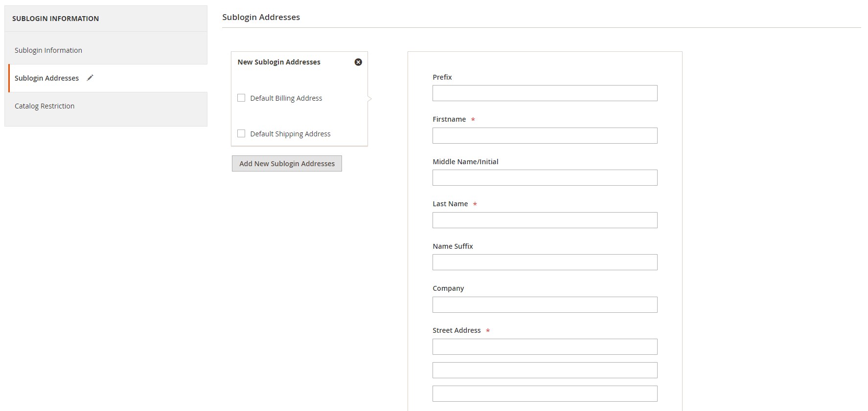Viewport: 868px width, 411px height.
Task: Focus the Prefix input field
Action: coord(545,93)
